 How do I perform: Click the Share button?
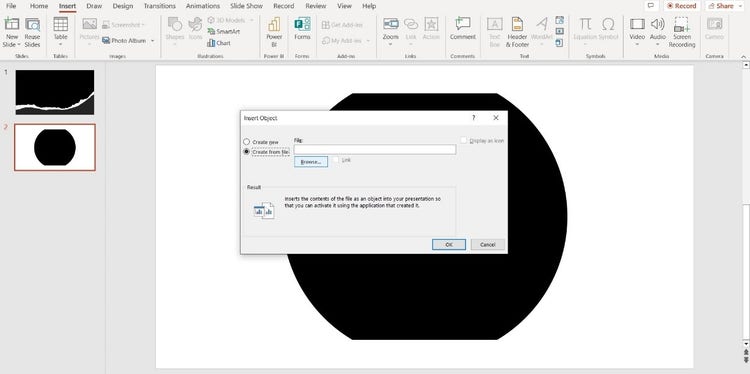(x=721, y=6)
